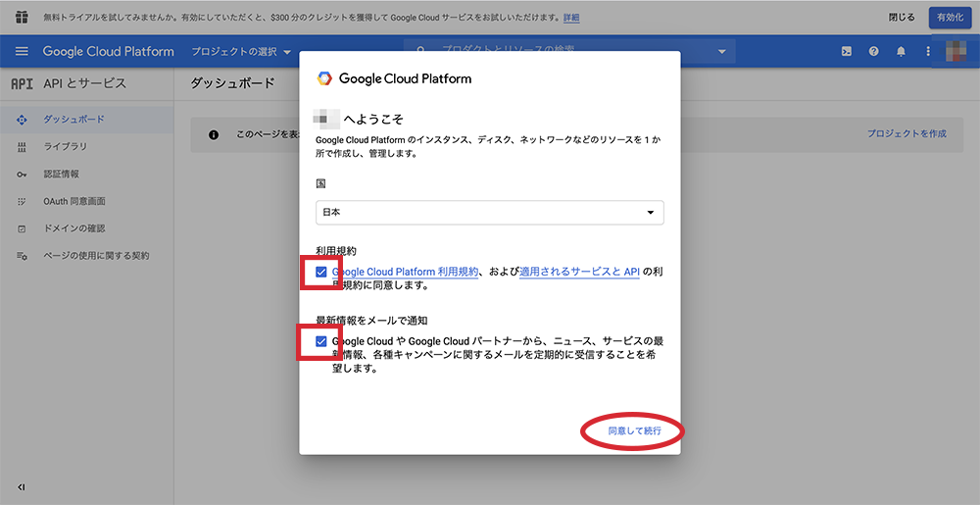Open the プロジェクトの選択 project dropdown
The width and height of the screenshot is (980, 505).
click(241, 51)
